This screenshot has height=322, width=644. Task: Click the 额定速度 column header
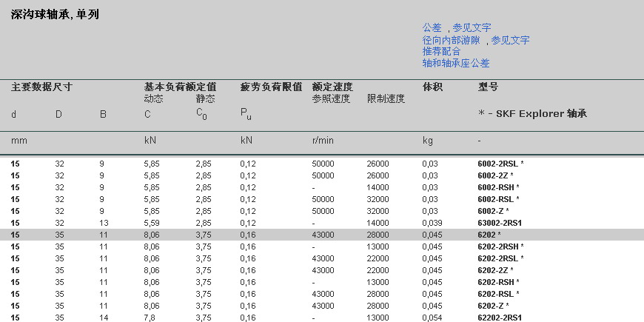coord(332,87)
